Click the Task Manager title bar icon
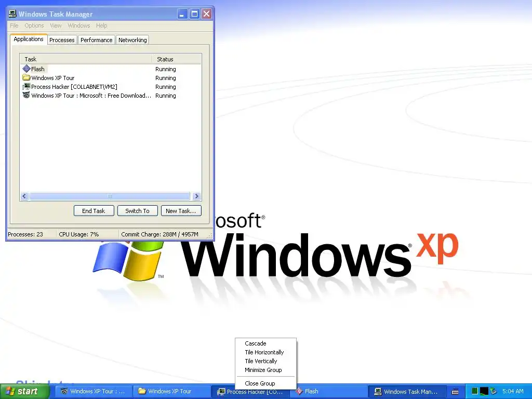Screen dimensions: 532x399 pyautogui.click(x=12, y=14)
